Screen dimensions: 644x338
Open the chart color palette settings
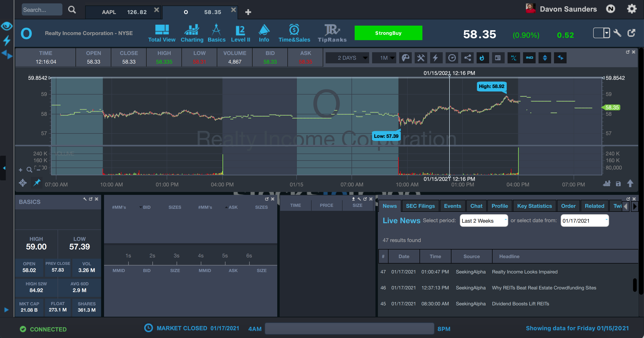click(x=405, y=58)
